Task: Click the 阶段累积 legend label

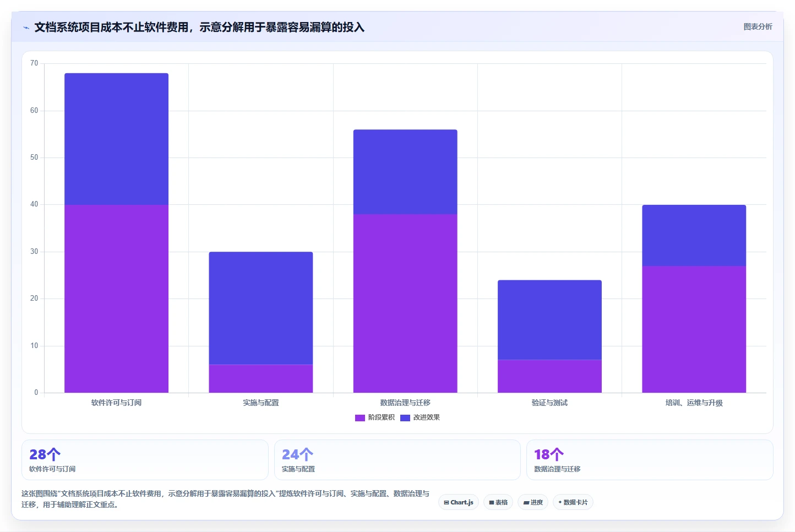Action: [382, 417]
